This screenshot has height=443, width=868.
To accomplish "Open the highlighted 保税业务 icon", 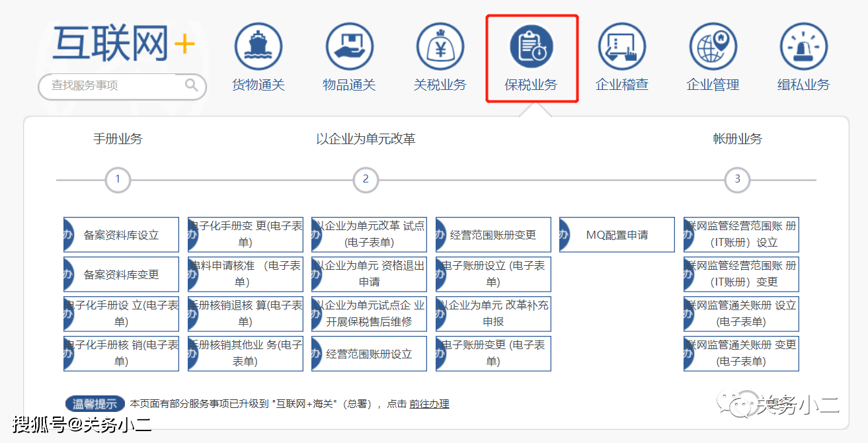I will [x=531, y=46].
